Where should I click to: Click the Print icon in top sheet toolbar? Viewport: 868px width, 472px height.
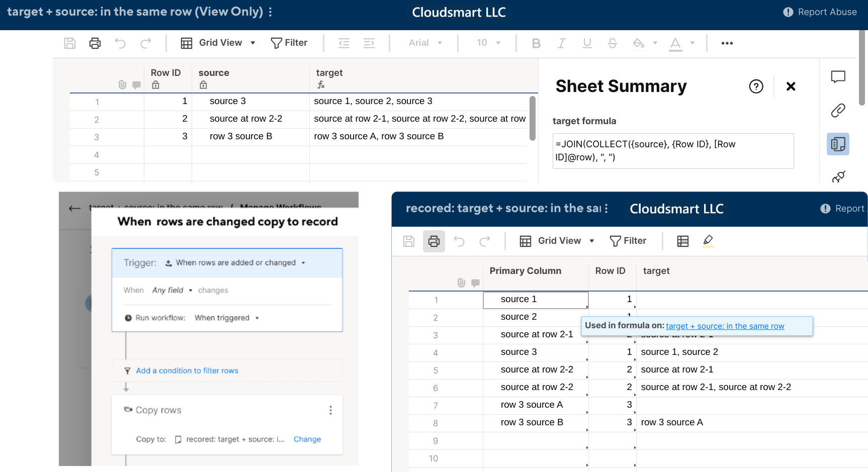click(95, 43)
